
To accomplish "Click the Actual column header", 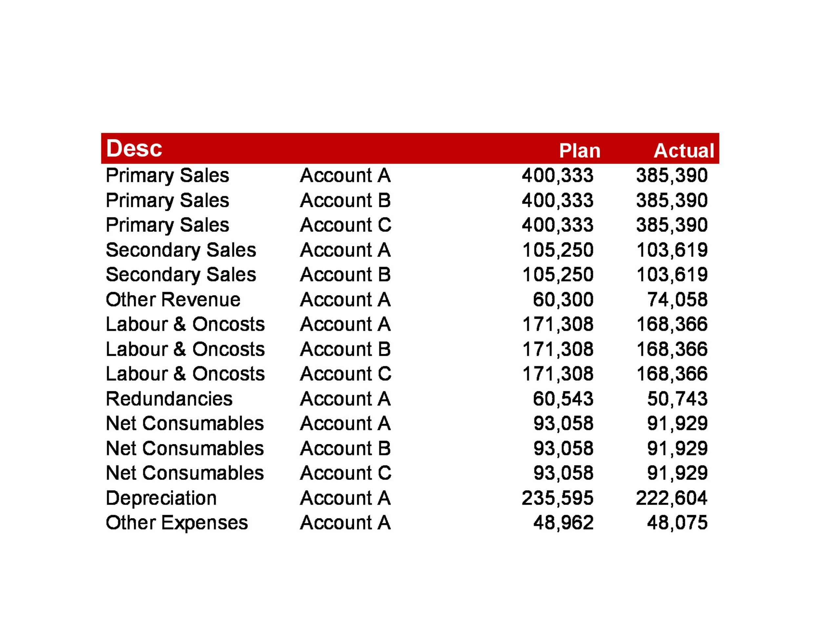I will coord(684,151).
